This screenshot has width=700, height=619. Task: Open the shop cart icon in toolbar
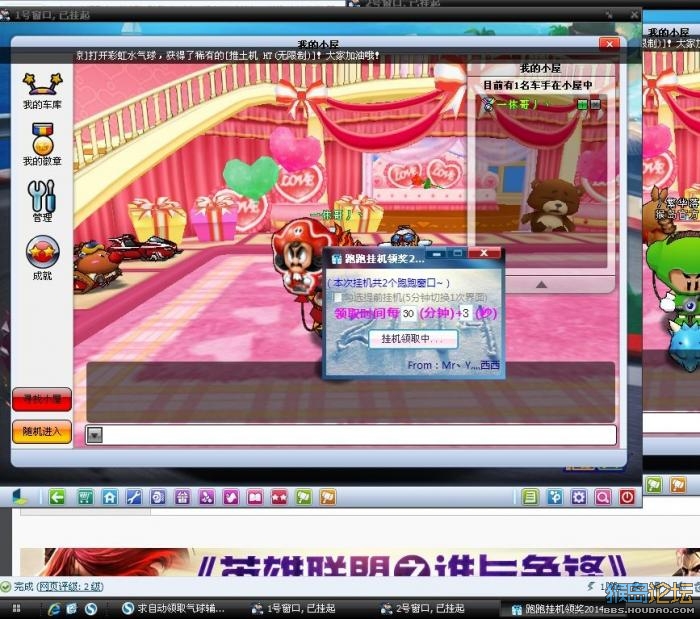(85, 497)
